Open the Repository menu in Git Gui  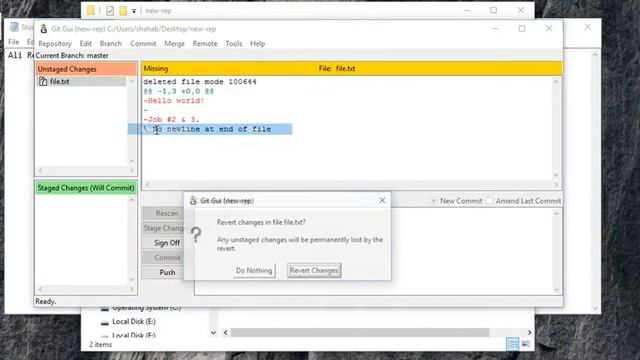coord(55,43)
